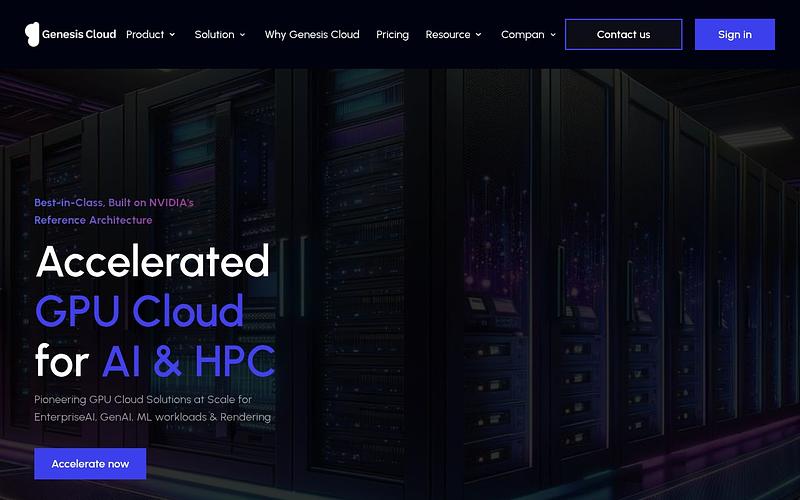Image resolution: width=800 pixels, height=500 pixels.
Task: Select the 'GPU Cloud' headline text
Action: [x=140, y=311]
